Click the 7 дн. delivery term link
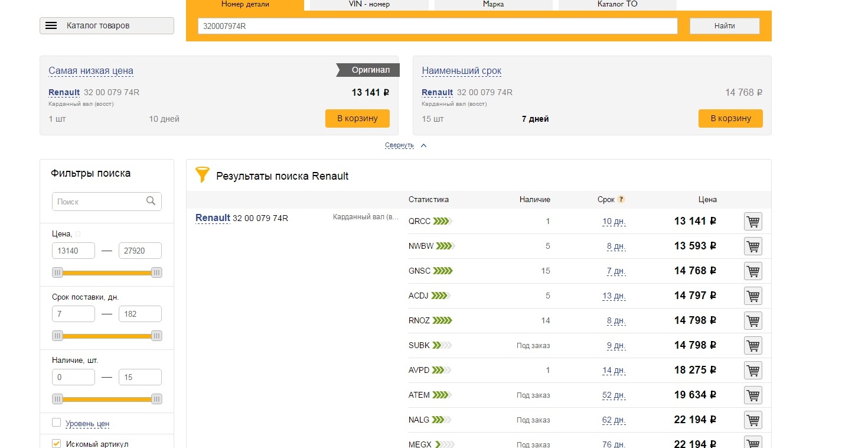The width and height of the screenshot is (868, 448). pos(616,271)
